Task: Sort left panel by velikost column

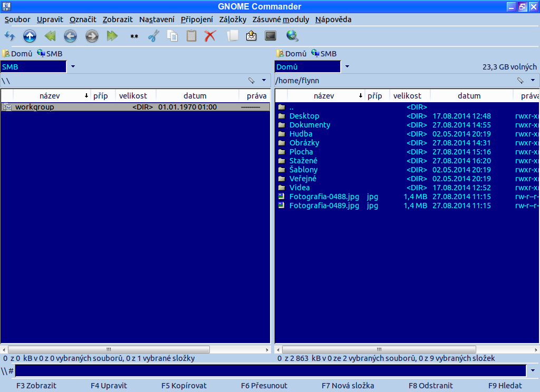Action: click(x=136, y=96)
